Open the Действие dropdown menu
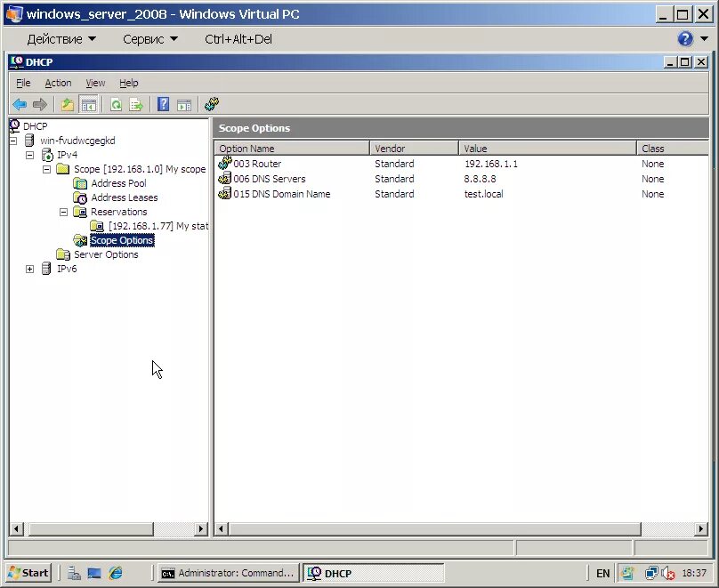The width and height of the screenshot is (719, 588). (61, 39)
